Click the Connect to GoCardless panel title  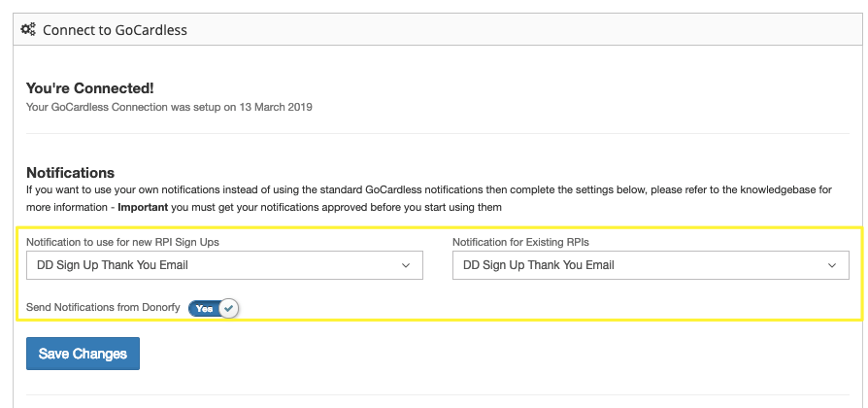tap(115, 30)
